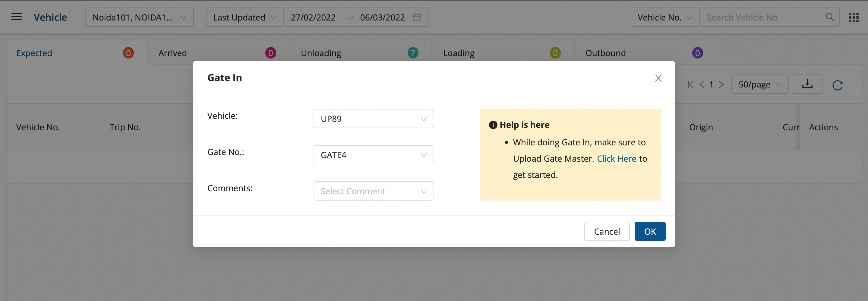Go to the first page
This screenshot has width=868, height=301.
click(x=690, y=84)
